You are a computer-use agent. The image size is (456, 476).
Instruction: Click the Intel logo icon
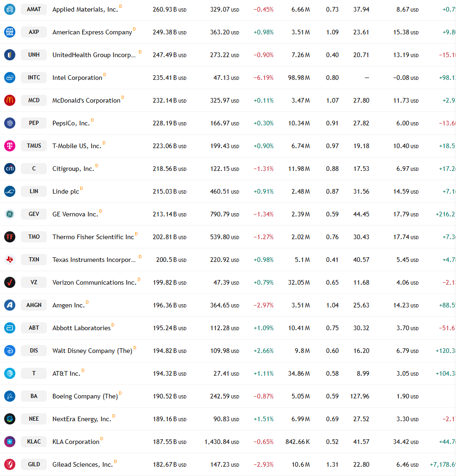(x=10, y=78)
